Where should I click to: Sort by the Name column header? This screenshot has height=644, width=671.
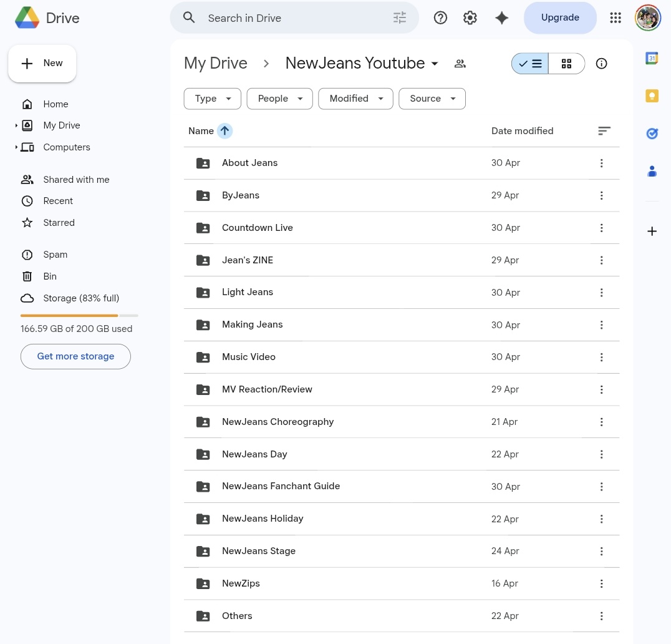tap(201, 131)
